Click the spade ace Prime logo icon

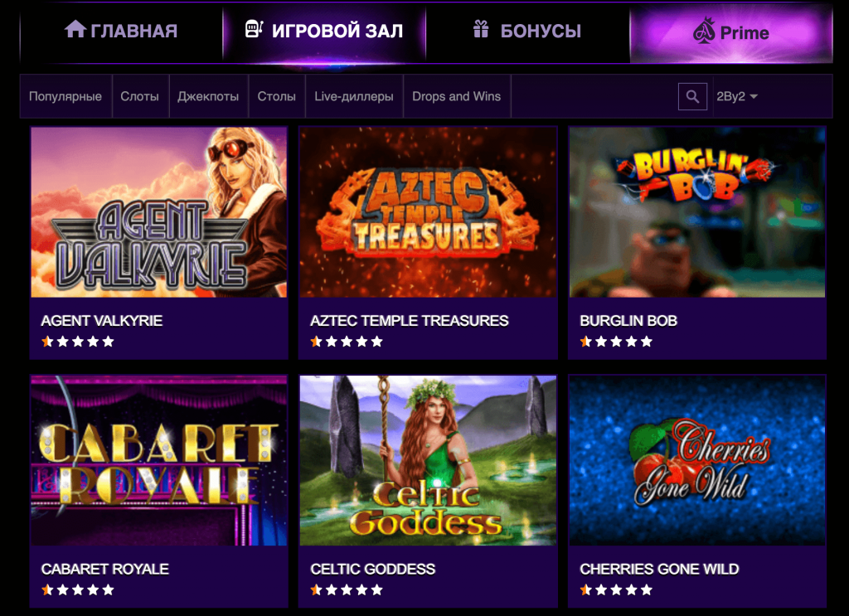point(704,31)
